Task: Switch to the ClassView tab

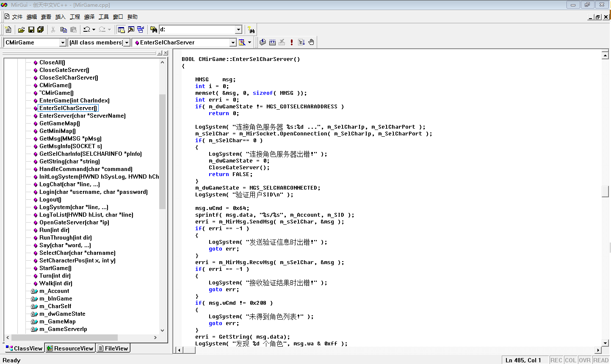Action: tap(24, 348)
